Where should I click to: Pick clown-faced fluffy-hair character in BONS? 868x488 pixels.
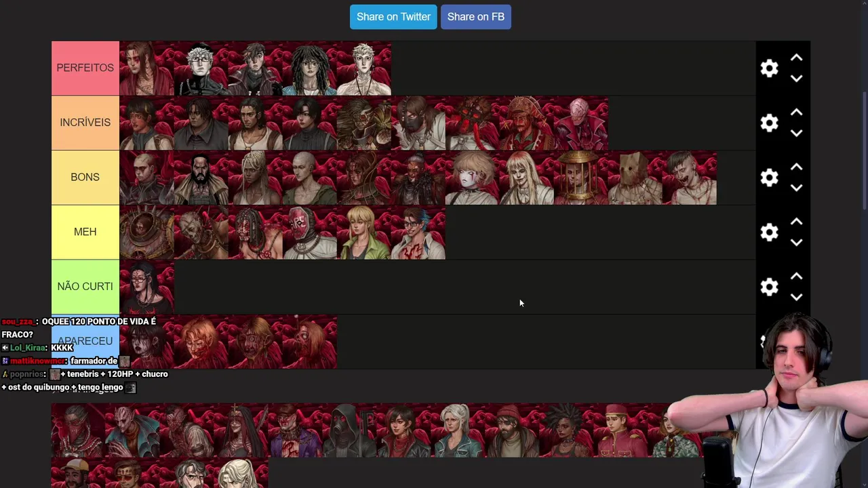[x=472, y=178]
